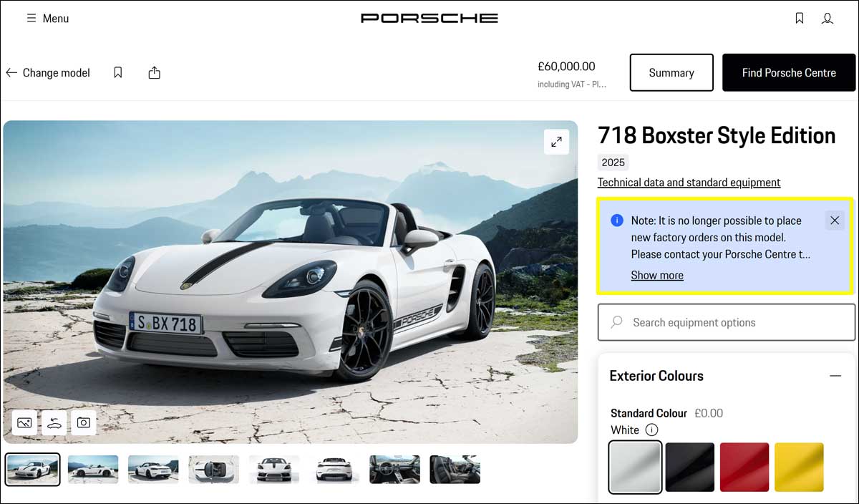
Task: View the seats interior thumbnail
Action: point(455,470)
